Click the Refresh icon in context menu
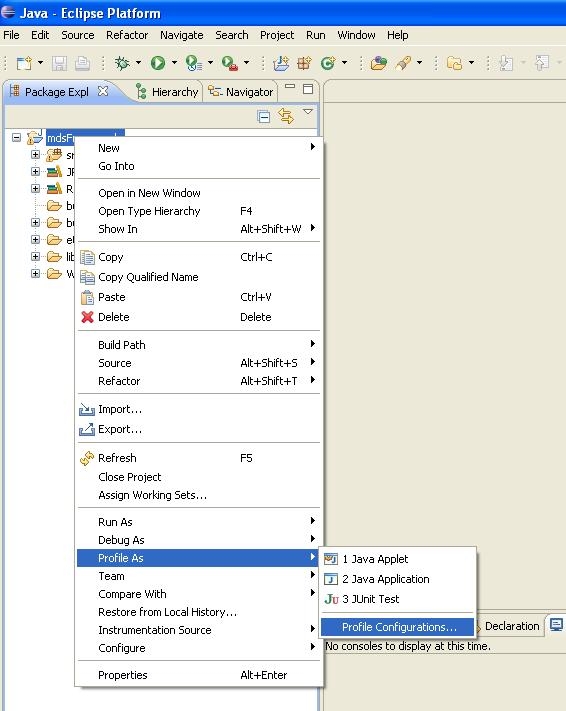Viewport: 566px width, 711px height. pos(87,458)
